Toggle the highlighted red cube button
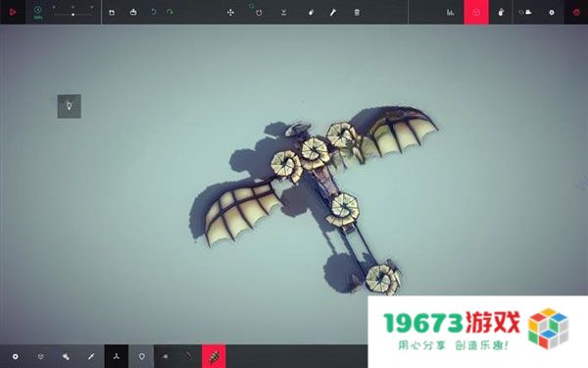Screen dimensions: 588x368 476,12
